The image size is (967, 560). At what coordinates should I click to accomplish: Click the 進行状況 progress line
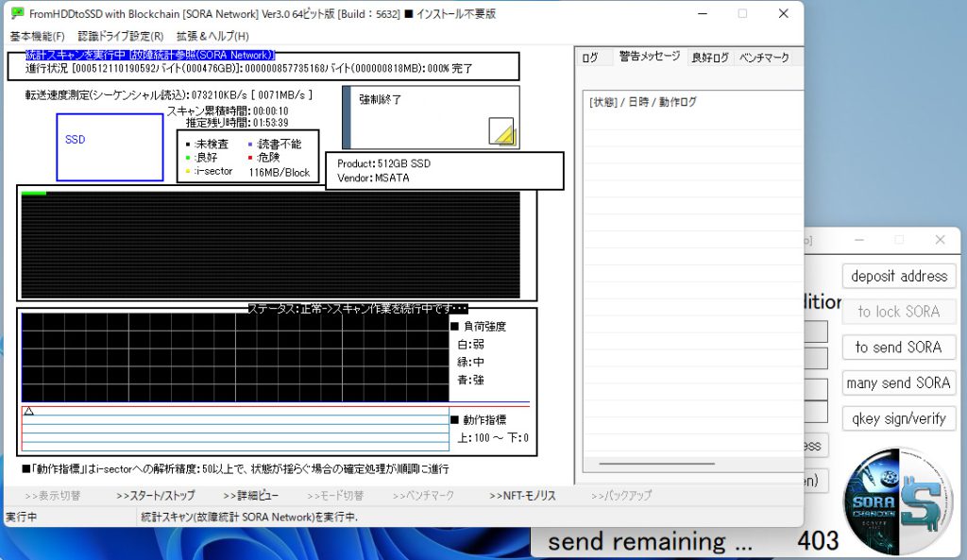click(x=248, y=68)
